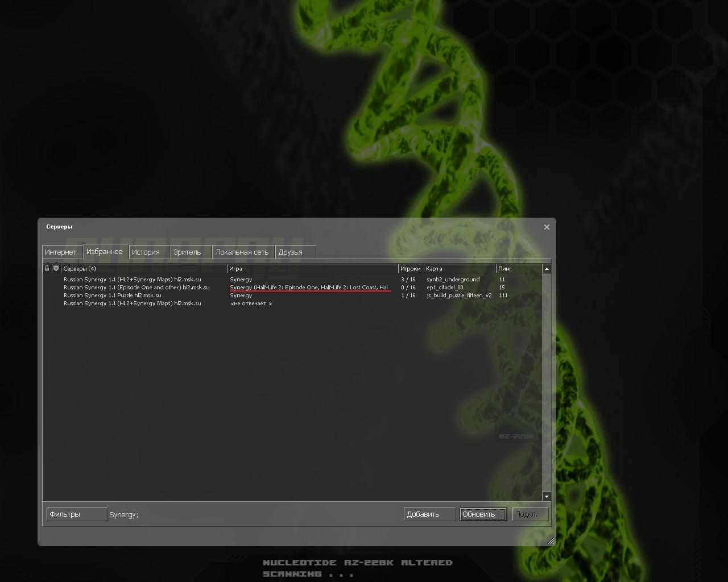The image size is (728, 582).
Task: Click the Подкл. connect button
Action: click(530, 514)
